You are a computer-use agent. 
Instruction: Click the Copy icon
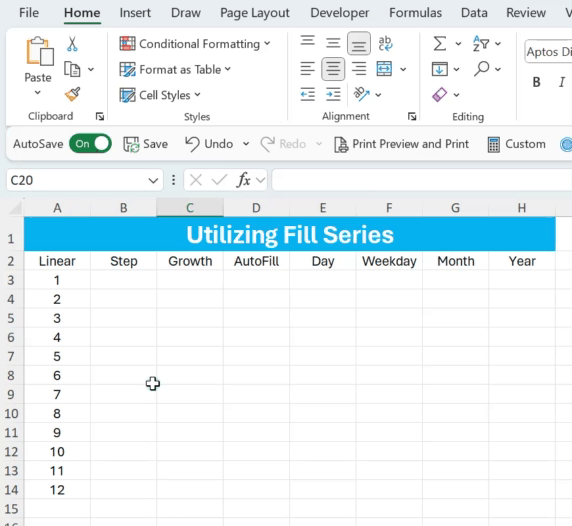point(72,69)
